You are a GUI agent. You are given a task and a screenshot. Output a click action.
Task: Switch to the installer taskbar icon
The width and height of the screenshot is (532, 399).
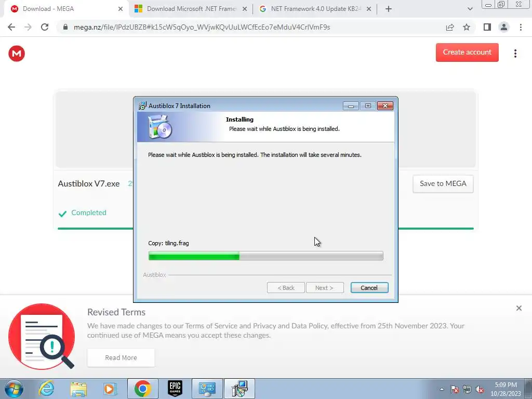click(240, 389)
